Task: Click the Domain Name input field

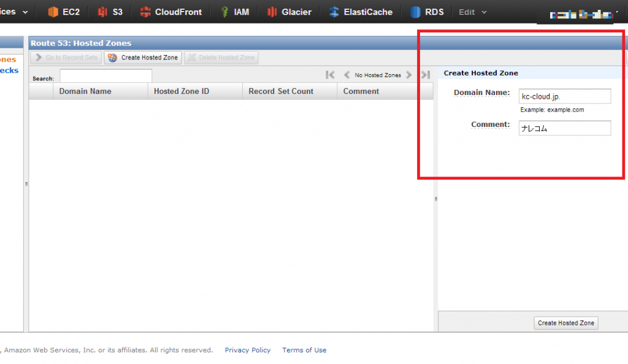Action: click(565, 96)
